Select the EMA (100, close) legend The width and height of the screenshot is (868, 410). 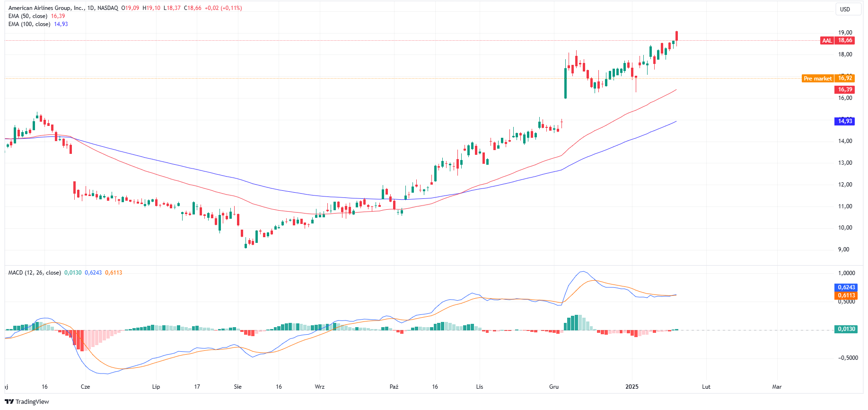(x=29, y=24)
